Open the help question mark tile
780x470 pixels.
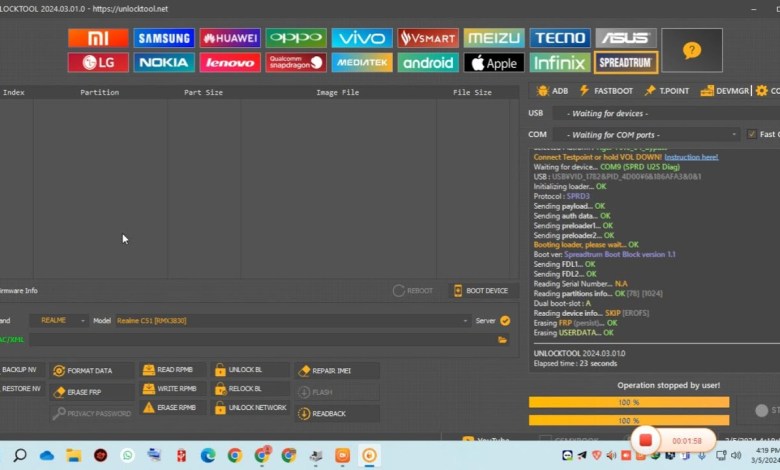point(692,50)
